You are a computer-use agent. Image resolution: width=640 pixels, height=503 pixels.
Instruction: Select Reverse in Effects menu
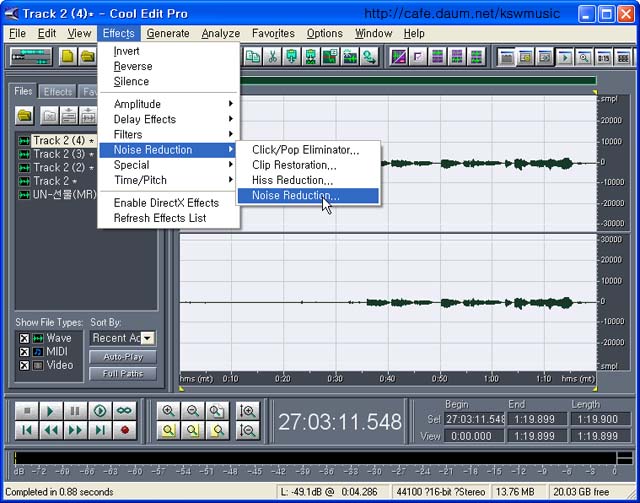pyautogui.click(x=168, y=66)
